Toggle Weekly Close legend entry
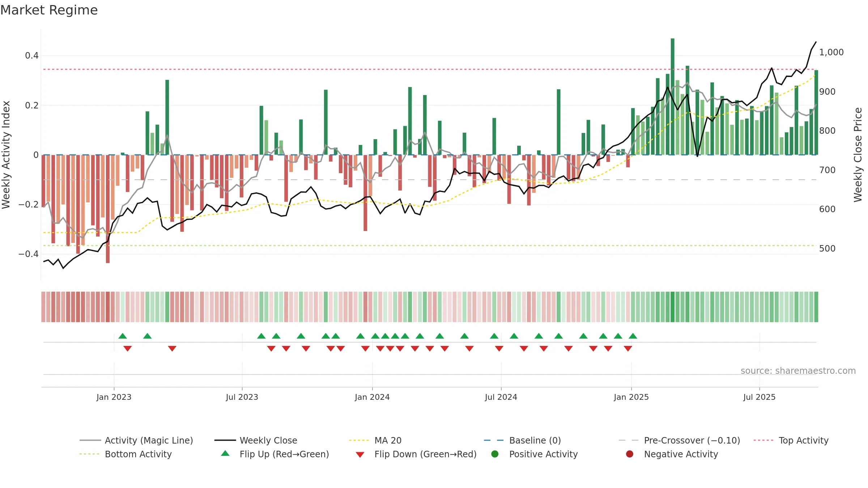The image size is (868, 488). coord(256,440)
